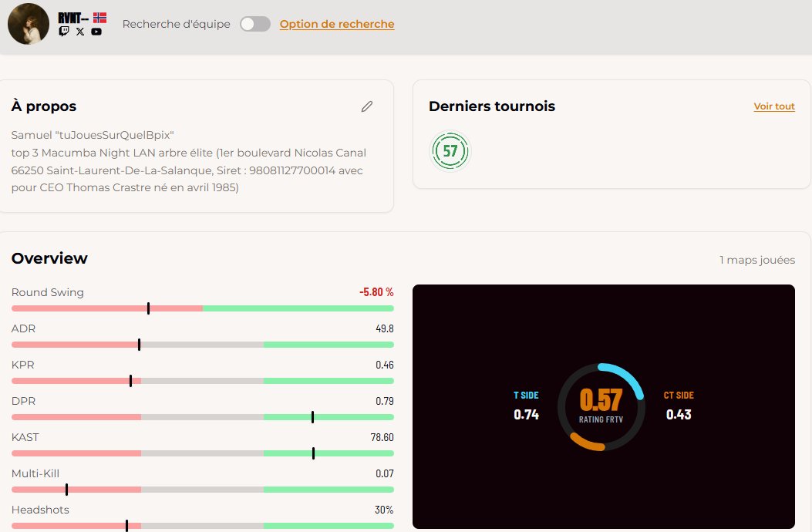The height and width of the screenshot is (532, 812).
Task: Click the CT SIDE 0.43 rating
Action: [x=679, y=405]
